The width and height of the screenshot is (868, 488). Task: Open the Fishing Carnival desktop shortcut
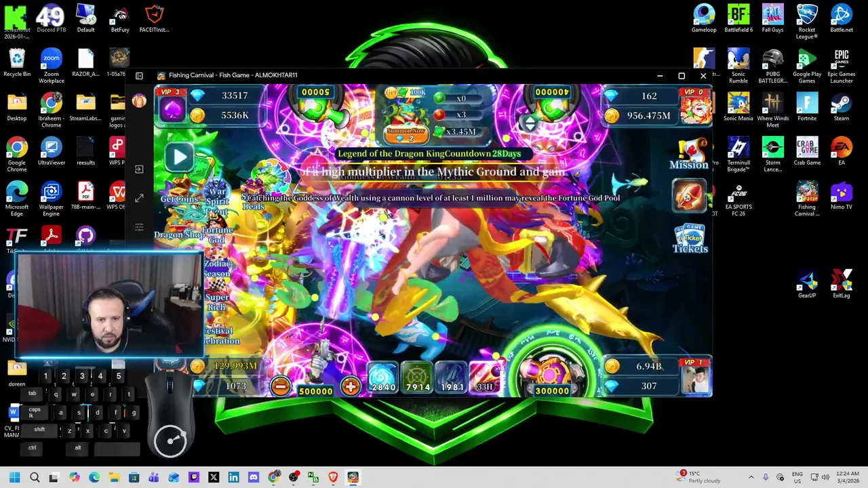tap(807, 199)
